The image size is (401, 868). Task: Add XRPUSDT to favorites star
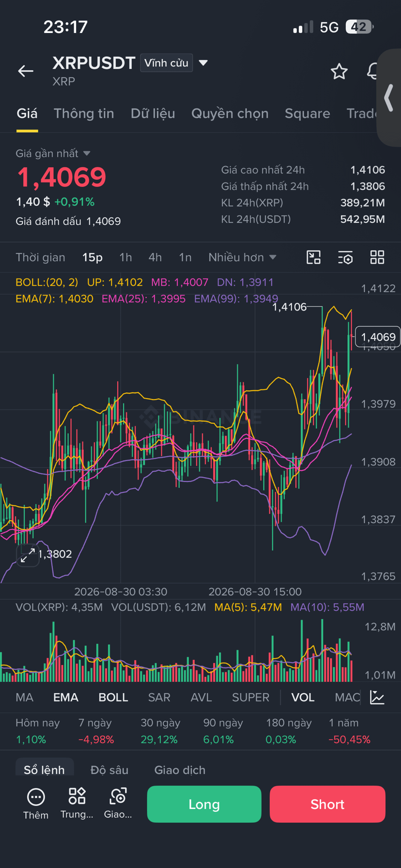coord(339,71)
